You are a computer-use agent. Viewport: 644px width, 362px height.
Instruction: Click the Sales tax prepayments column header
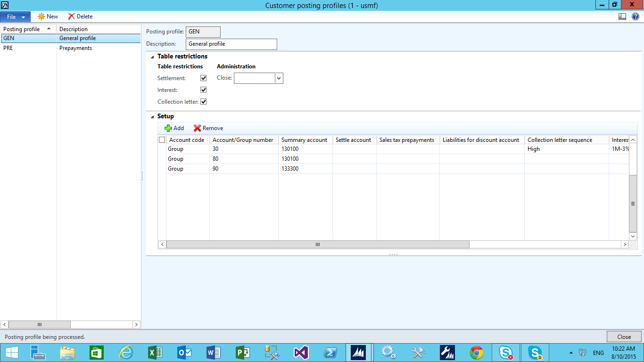(408, 140)
